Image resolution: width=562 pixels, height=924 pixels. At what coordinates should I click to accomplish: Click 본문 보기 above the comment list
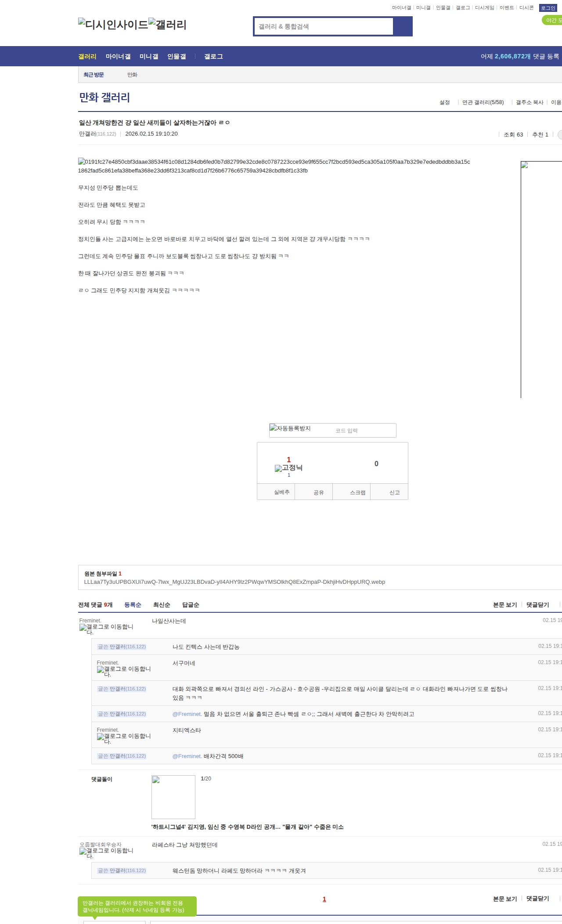pos(505,605)
